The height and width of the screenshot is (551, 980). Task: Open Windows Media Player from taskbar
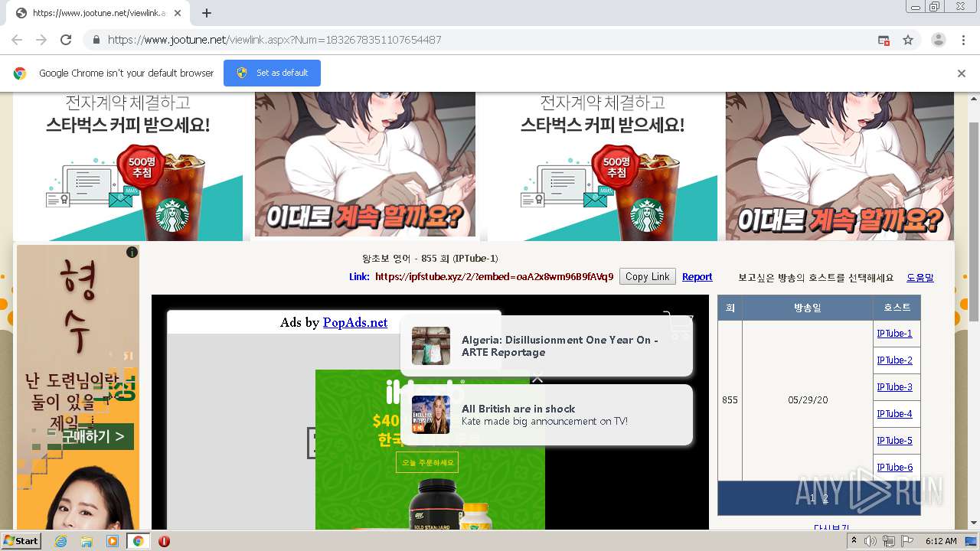coord(113,541)
